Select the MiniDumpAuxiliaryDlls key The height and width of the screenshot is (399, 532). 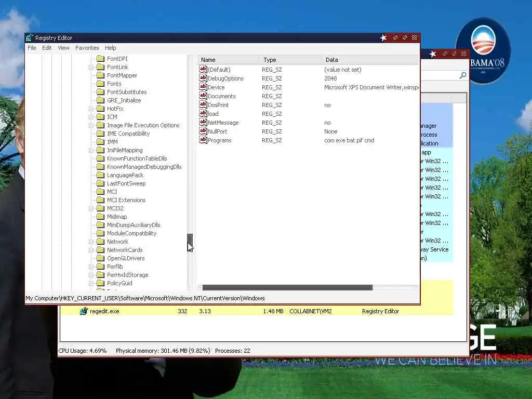(134, 225)
